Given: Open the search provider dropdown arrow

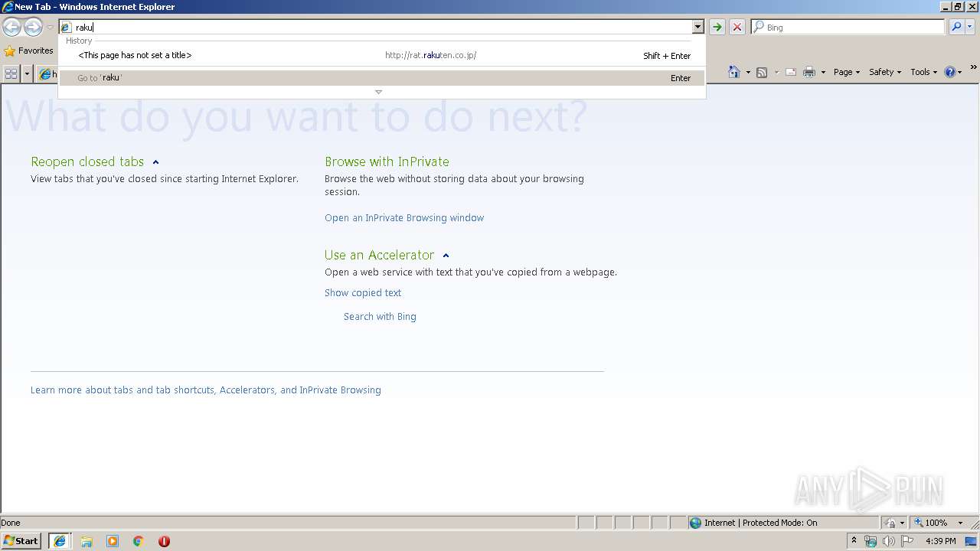Looking at the screenshot, I should click(x=969, y=27).
